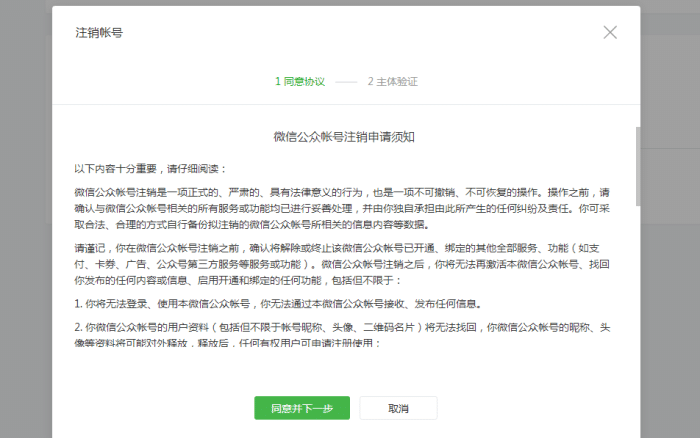Select step 2 主体验证
This screenshot has height=438, width=700.
tap(393, 82)
